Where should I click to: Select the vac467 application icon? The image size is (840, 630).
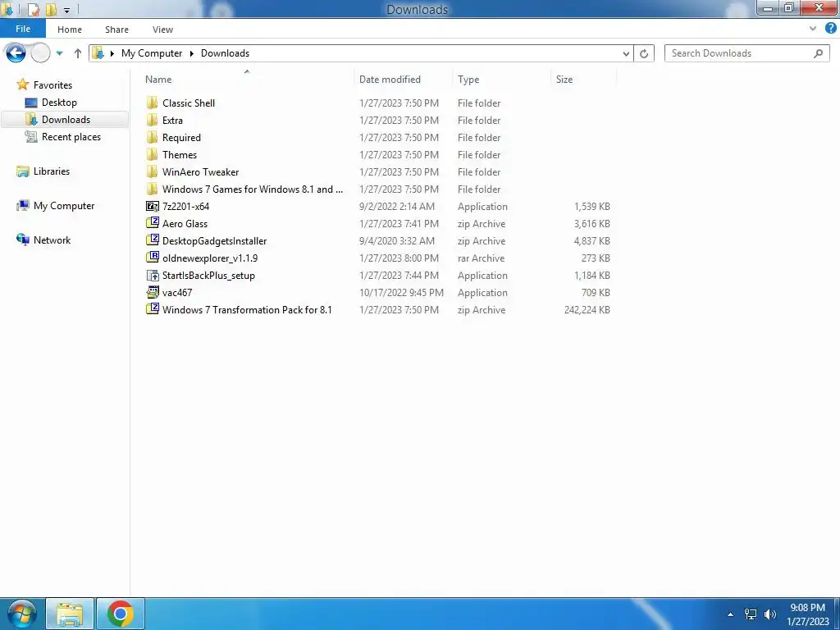[x=152, y=293]
